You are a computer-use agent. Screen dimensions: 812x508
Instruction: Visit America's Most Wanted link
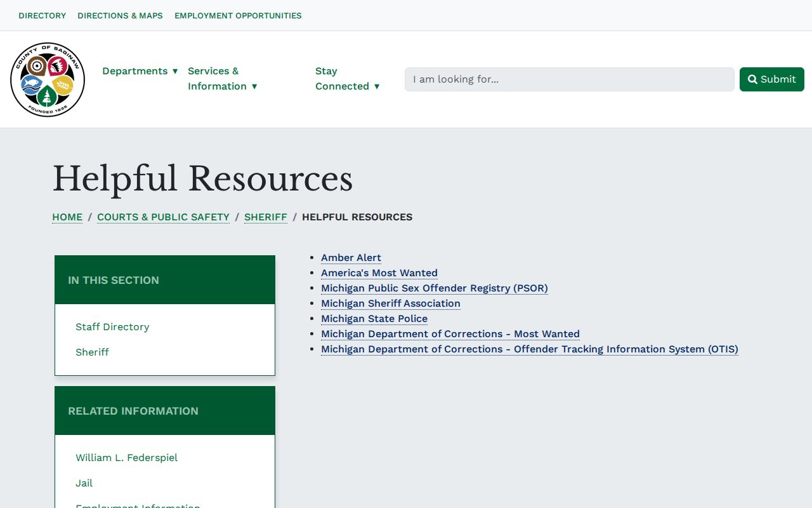tap(379, 273)
